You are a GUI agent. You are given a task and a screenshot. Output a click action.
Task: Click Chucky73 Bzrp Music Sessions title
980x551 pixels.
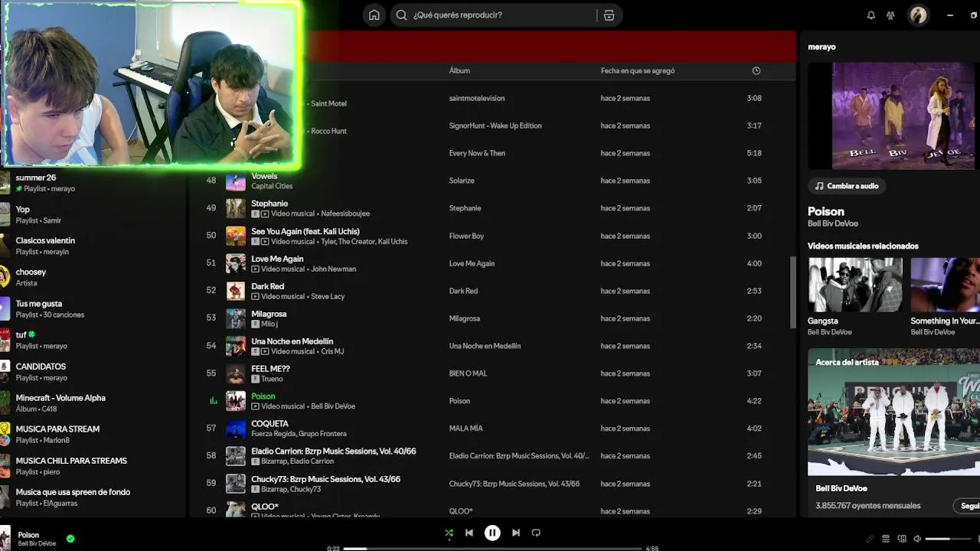tap(325, 479)
